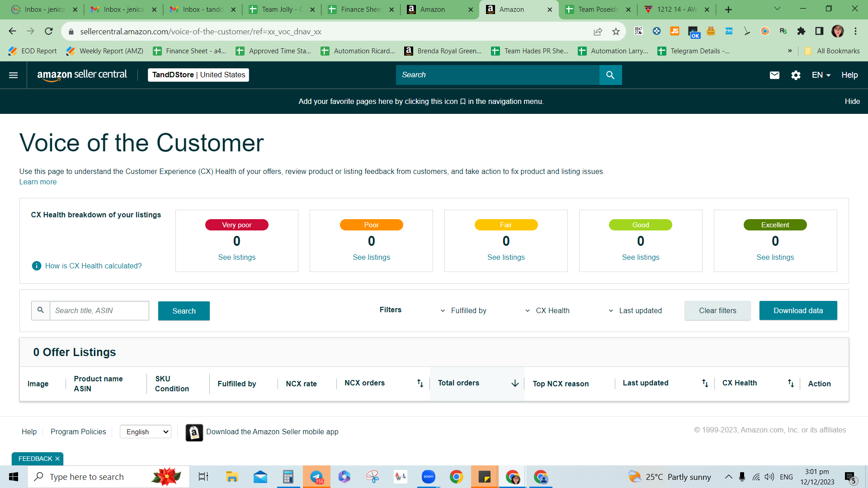Click the browser address bar URL
Image resolution: width=868 pixels, height=488 pixels.
click(201, 32)
